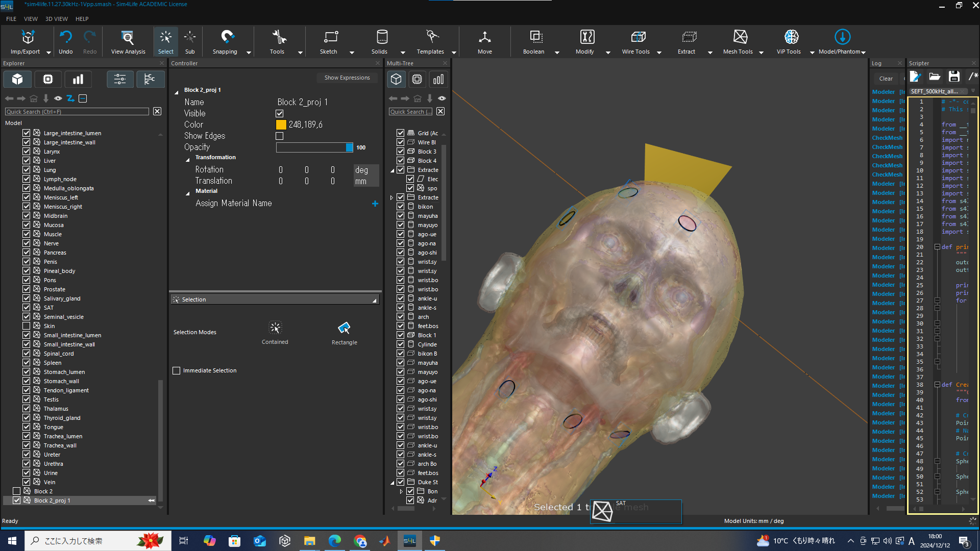Switch Explorer to simulation chip view
Screen dimensions: 980x551
click(x=48, y=79)
